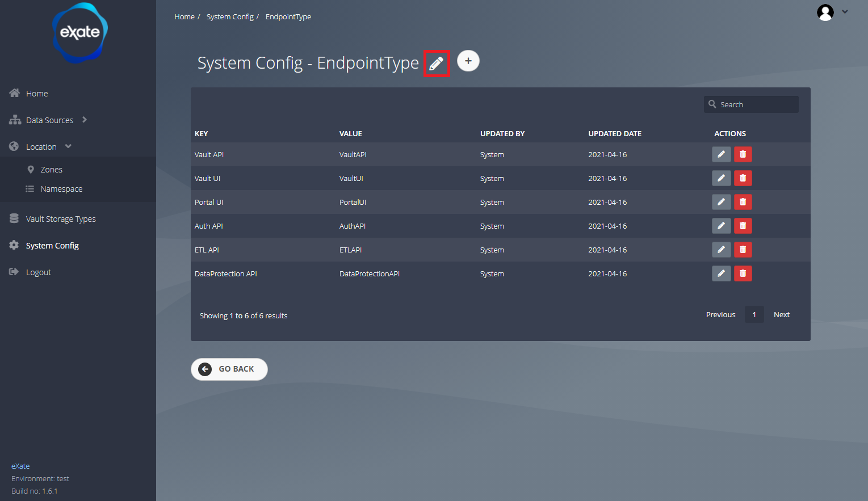The height and width of the screenshot is (501, 868).
Task: Click the Next pagination link
Action: 781,315
